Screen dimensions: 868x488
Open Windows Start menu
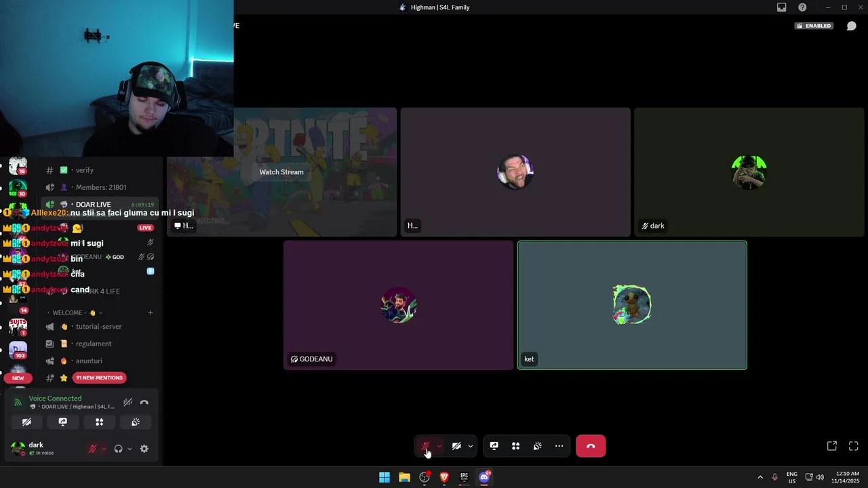384,477
